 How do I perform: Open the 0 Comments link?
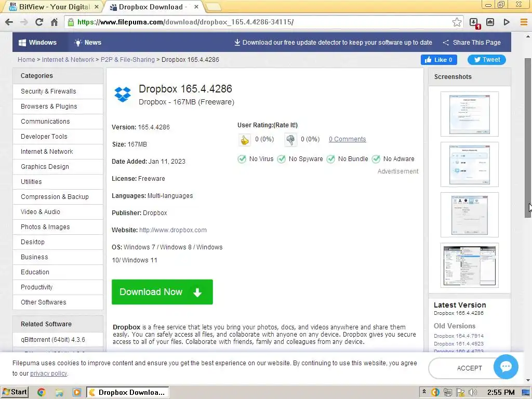pos(347,139)
